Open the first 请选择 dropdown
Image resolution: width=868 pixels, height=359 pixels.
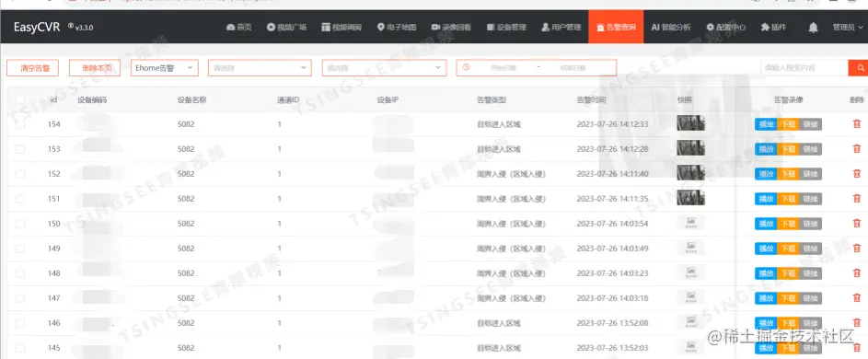(x=260, y=67)
